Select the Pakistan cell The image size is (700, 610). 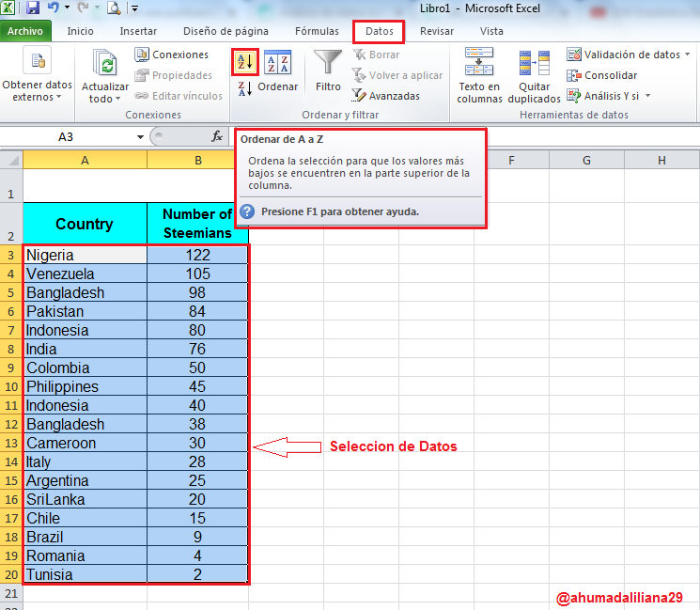pyautogui.click(x=85, y=311)
